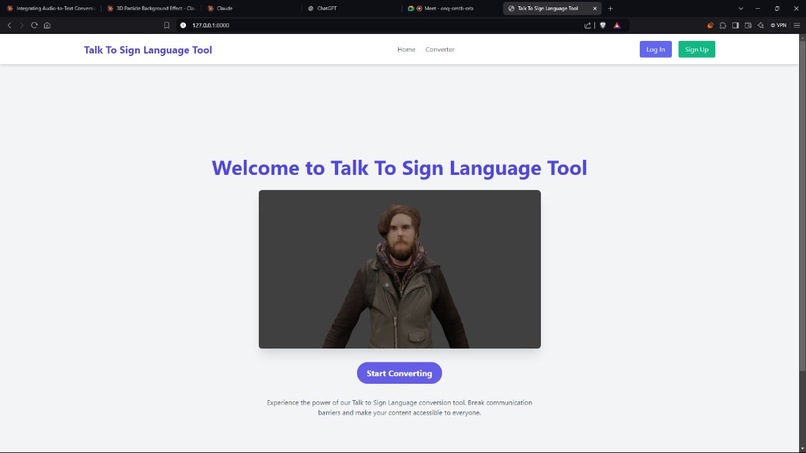Toggle the browser sidebar panel icon

point(736,25)
